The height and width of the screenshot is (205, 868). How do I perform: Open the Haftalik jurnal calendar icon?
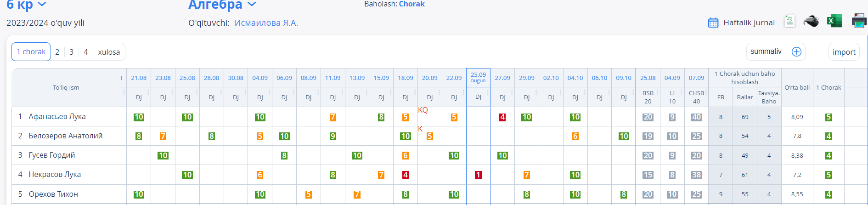click(x=713, y=23)
